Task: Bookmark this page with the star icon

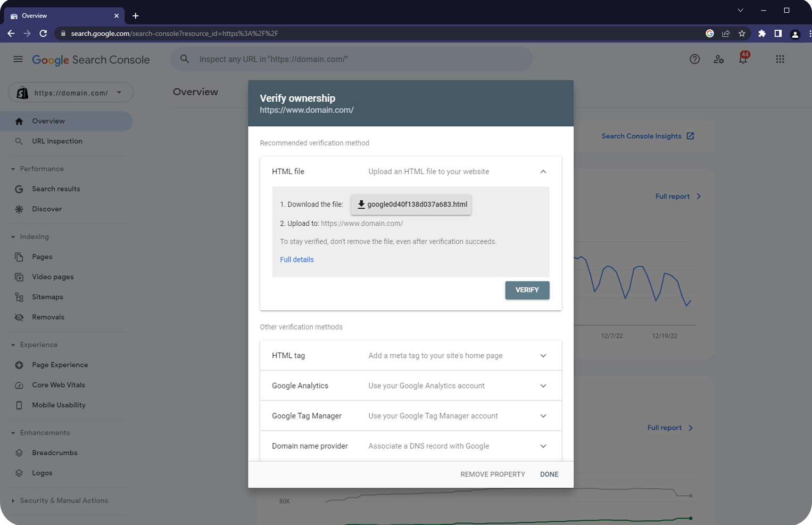Action: click(742, 34)
